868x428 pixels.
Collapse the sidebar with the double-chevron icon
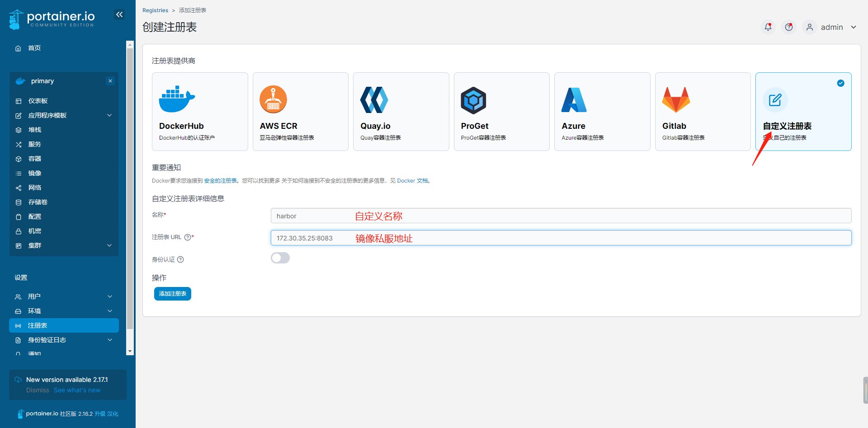click(119, 14)
